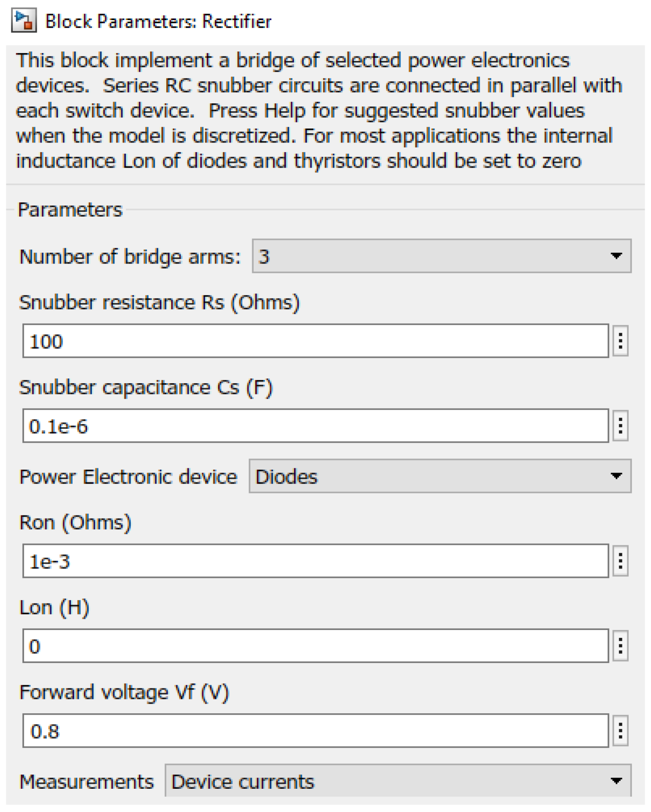Open the Ron options three-dot button
The image size is (651, 812).
coord(620,561)
